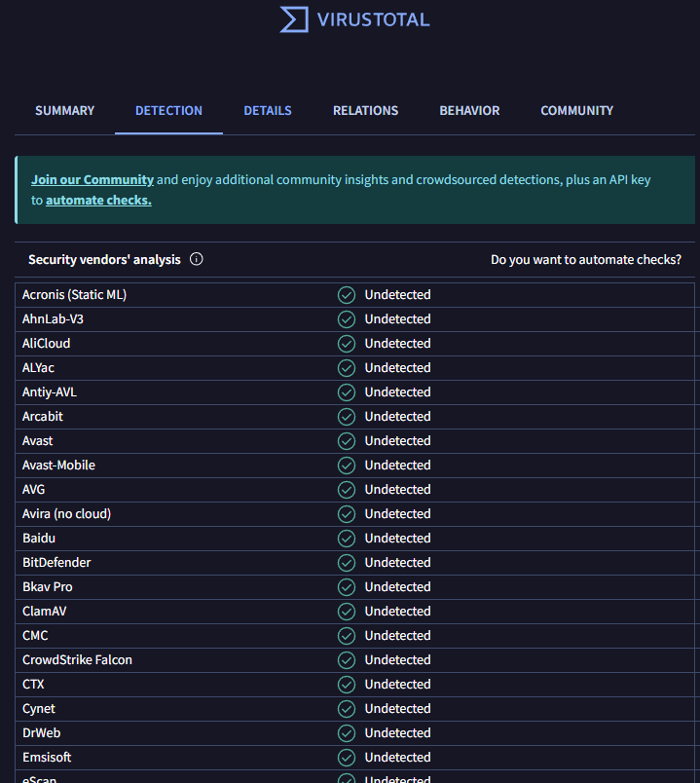Viewport: 700px width, 783px height.
Task: Open the automate checks link in banner
Action: [x=99, y=201]
